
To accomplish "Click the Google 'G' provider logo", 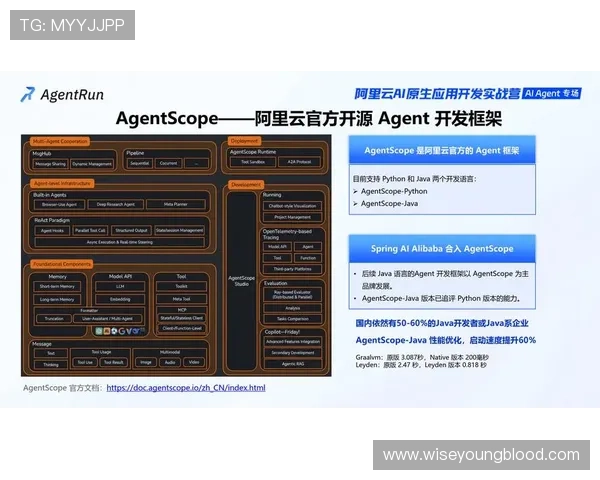I will (x=122, y=331).
